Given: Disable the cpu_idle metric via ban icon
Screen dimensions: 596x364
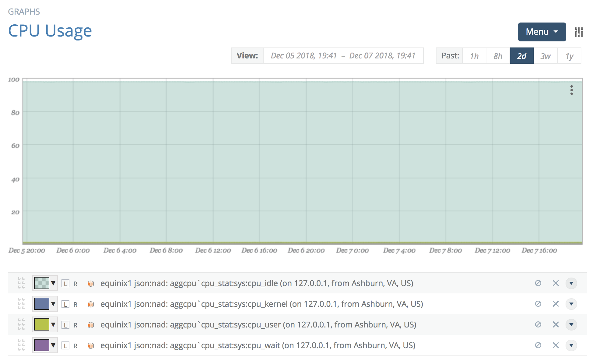Looking at the screenshot, I should coord(538,283).
